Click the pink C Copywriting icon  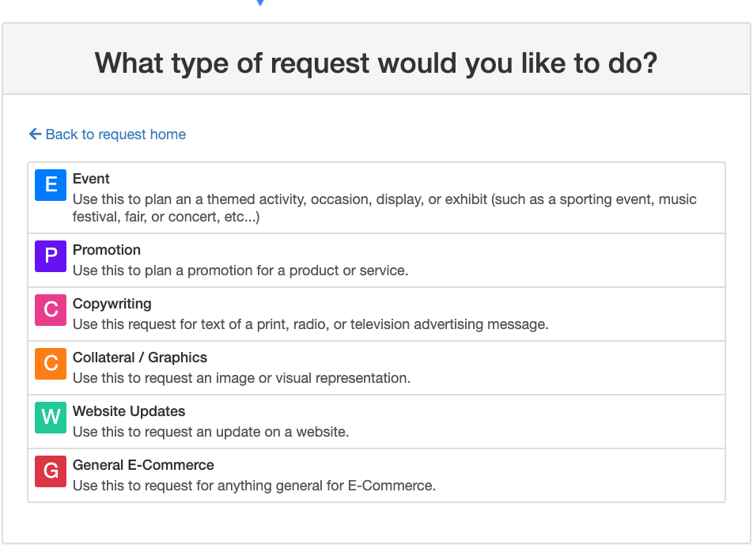(x=50, y=311)
